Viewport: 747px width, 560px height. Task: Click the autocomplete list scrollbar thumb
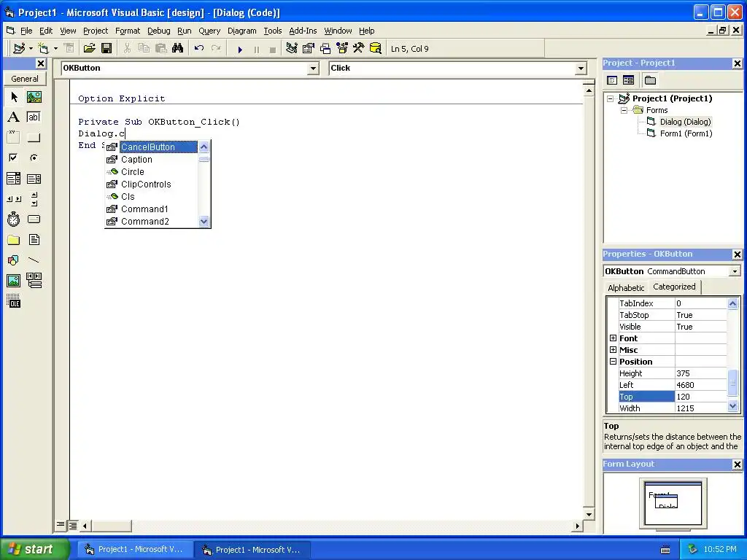[204, 160]
